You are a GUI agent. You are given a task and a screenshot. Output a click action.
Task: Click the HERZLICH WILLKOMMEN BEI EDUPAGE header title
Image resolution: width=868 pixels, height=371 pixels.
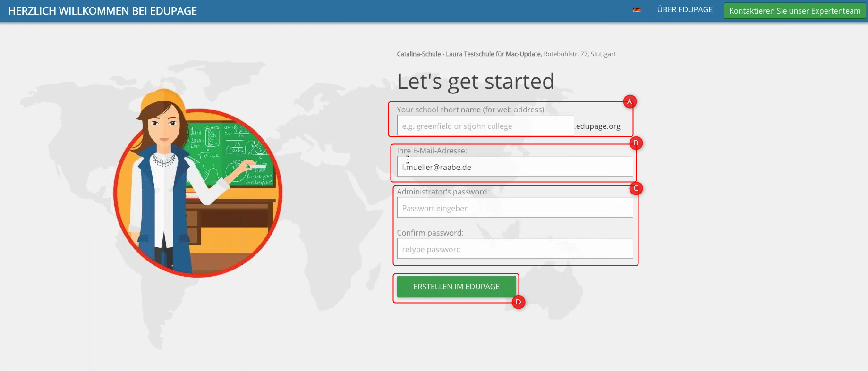[102, 11]
